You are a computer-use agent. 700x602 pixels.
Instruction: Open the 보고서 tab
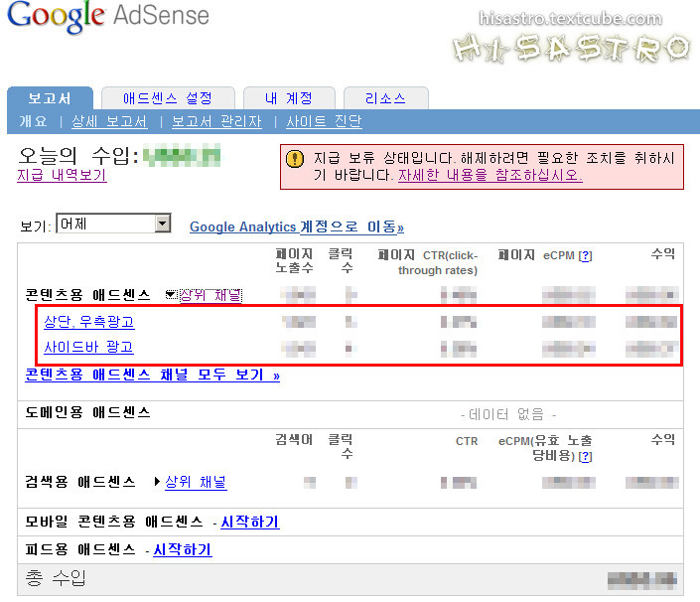50,98
